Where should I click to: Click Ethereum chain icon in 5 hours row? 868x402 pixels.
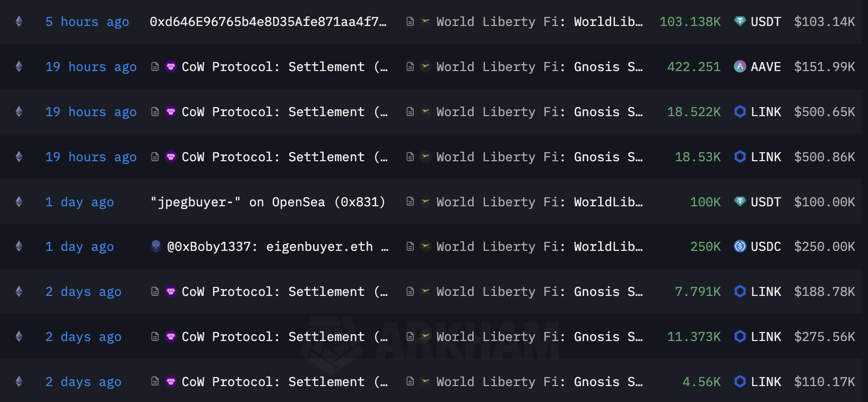coord(19,22)
